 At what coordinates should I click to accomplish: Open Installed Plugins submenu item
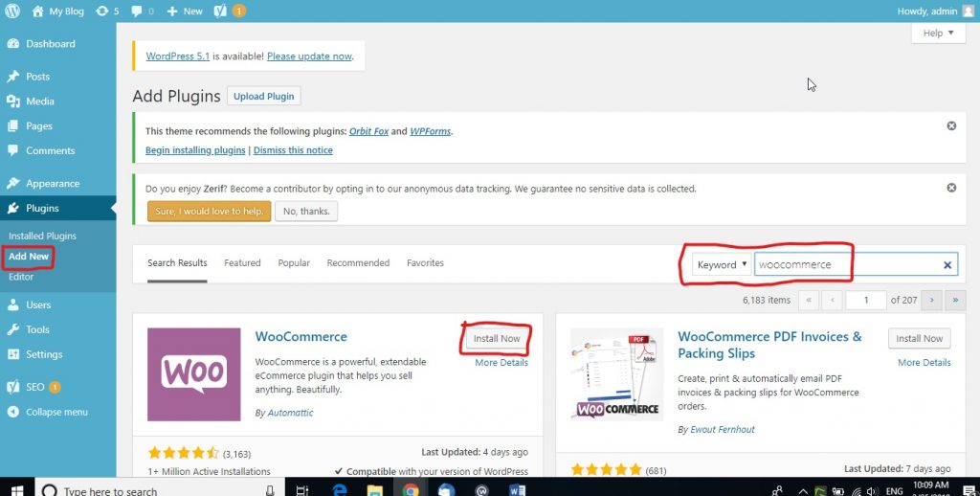pos(42,236)
